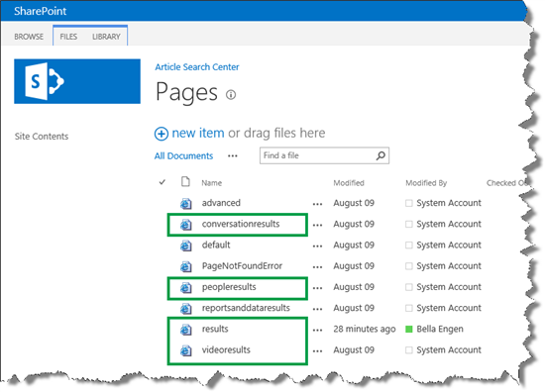Open Site Contents in the left navigation

click(42, 137)
